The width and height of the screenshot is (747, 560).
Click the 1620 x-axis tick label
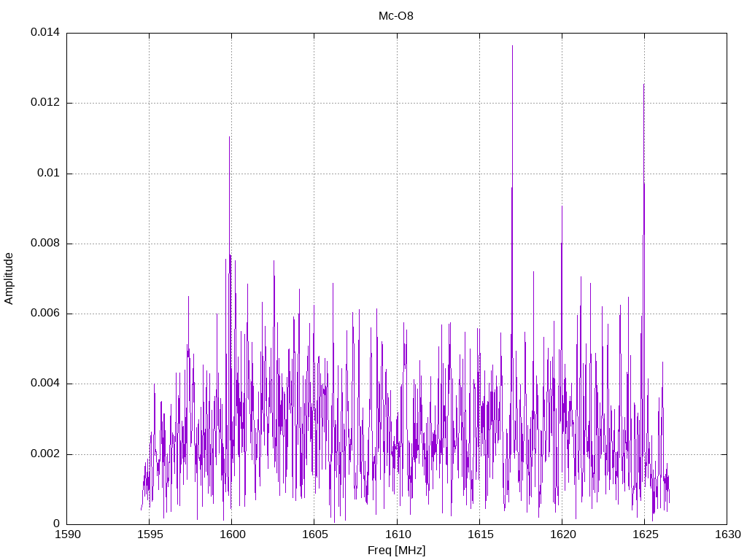(562, 534)
